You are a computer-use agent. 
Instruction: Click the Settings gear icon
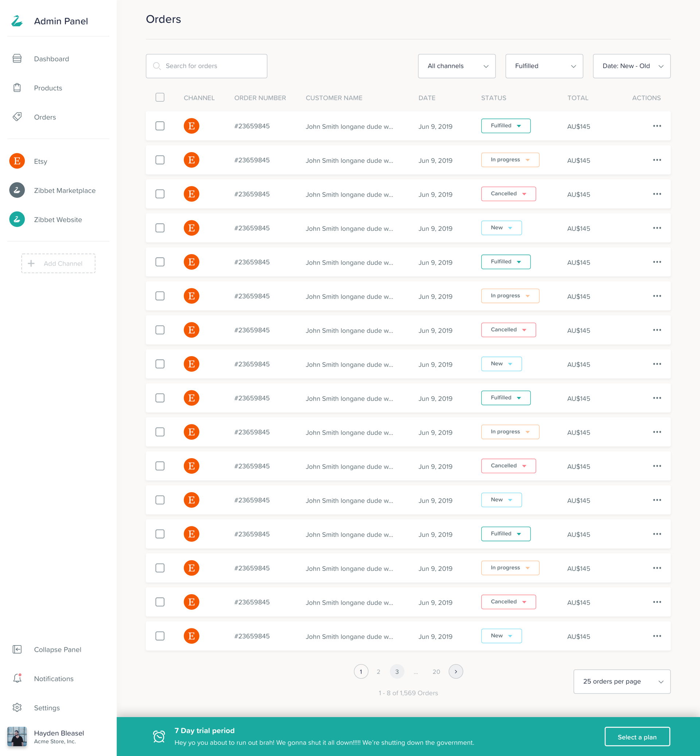pyautogui.click(x=17, y=708)
